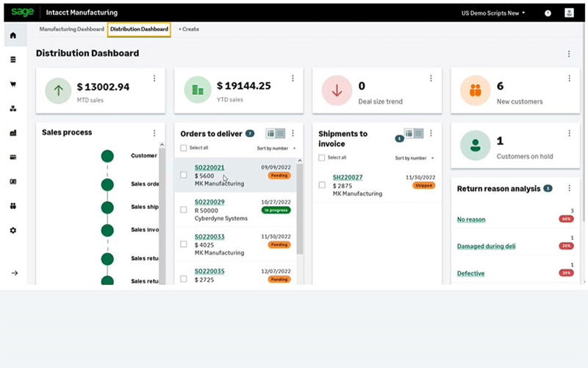Open Sales process card options menu
Screen dimensions: 588x368
154,133
